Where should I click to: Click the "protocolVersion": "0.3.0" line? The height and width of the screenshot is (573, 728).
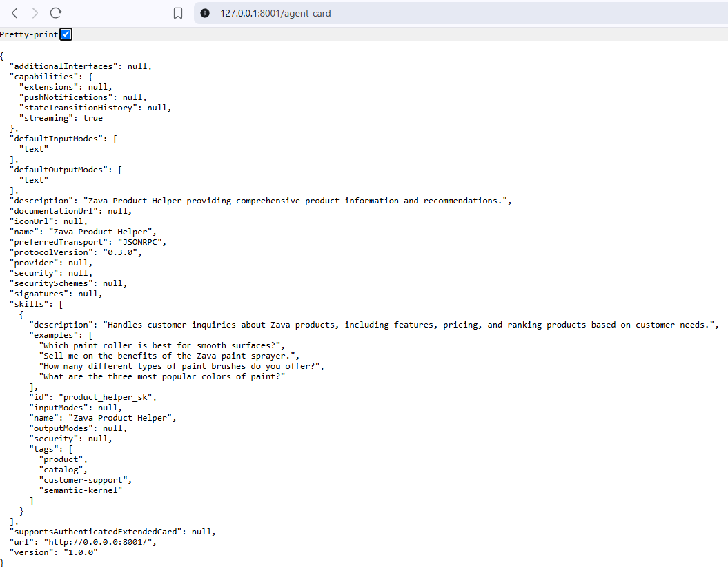point(76,252)
